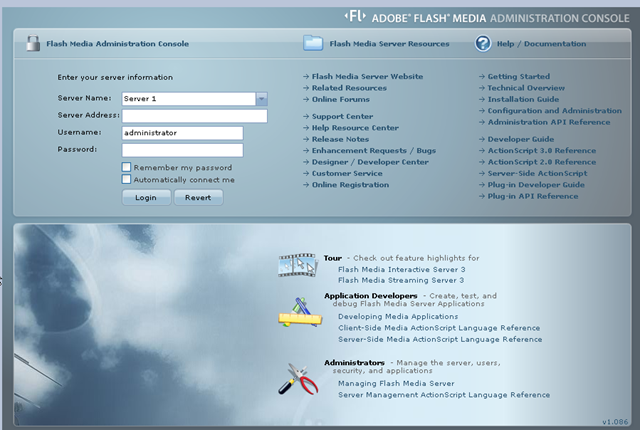640x430 pixels.
Task: Open Enhancement Requests / Bugs link
Action: (373, 151)
